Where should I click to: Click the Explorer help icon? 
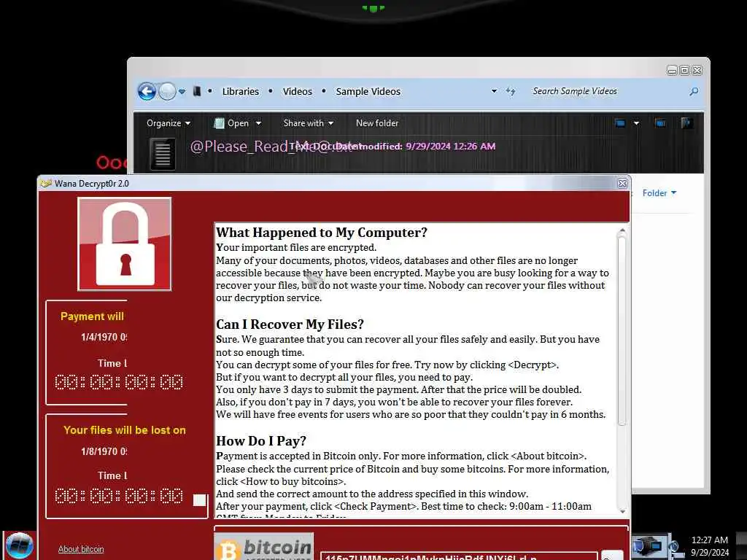pyautogui.click(x=687, y=123)
